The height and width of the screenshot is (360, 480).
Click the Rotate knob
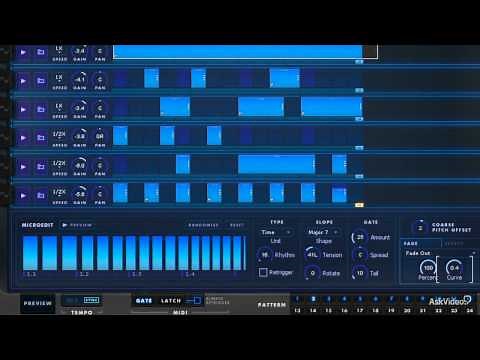pyautogui.click(x=312, y=273)
